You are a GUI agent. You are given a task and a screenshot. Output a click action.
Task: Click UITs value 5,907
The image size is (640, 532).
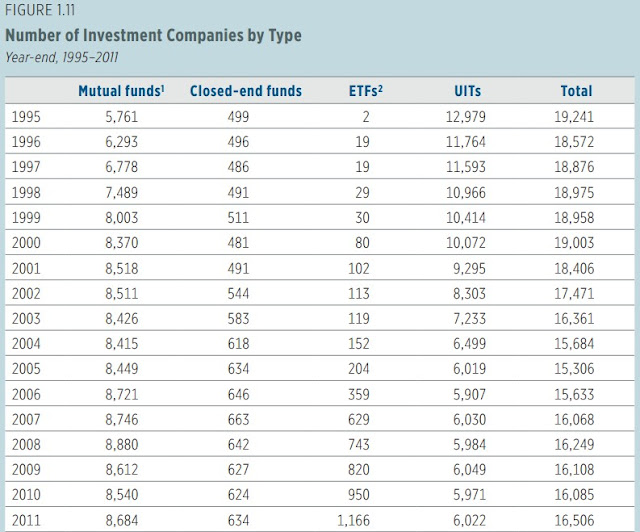(469, 394)
